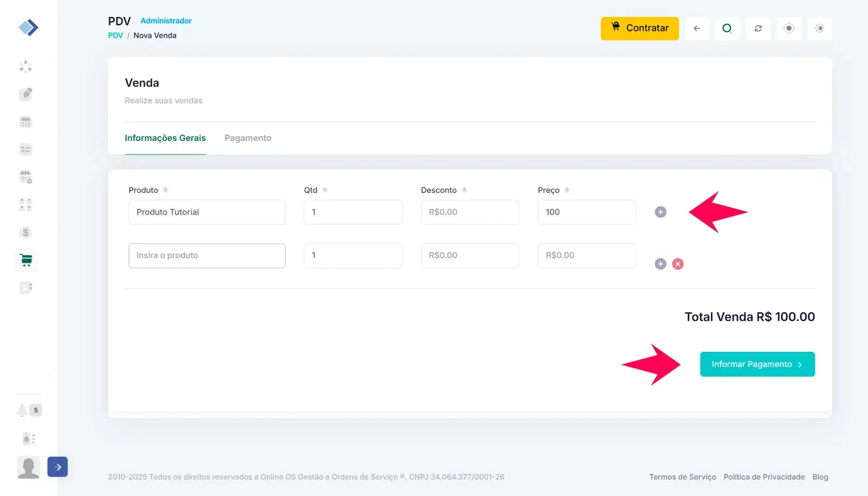
Task: Remove second product row with red X
Action: point(678,264)
